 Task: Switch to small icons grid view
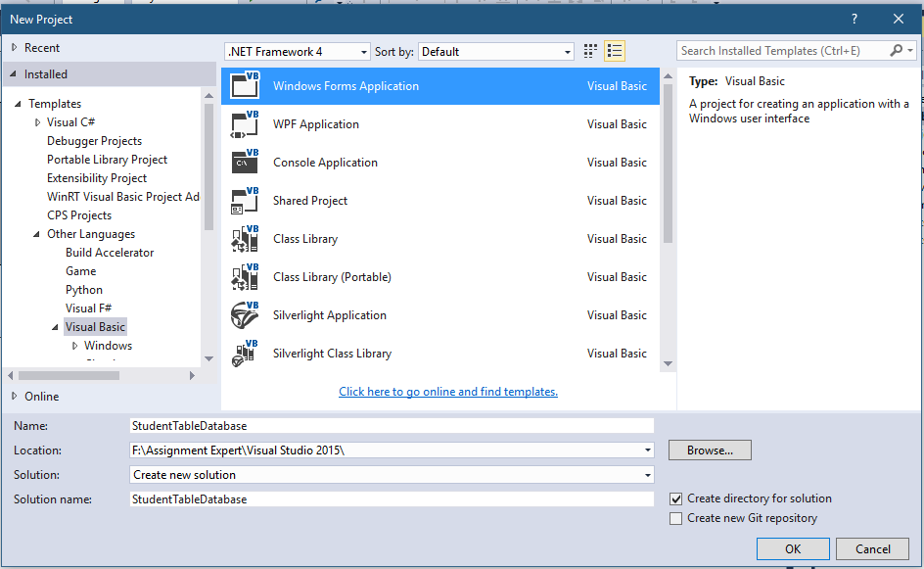tap(590, 51)
